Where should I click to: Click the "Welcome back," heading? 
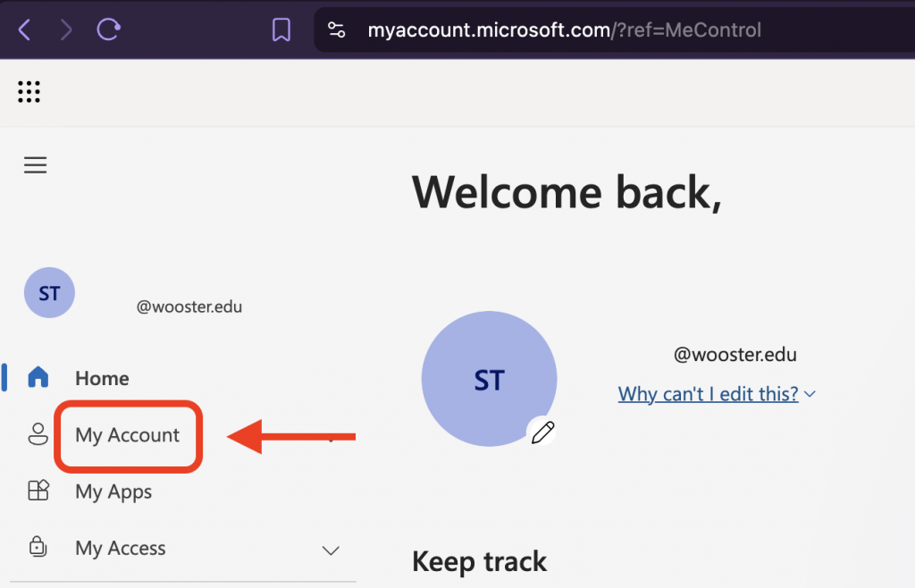567,192
